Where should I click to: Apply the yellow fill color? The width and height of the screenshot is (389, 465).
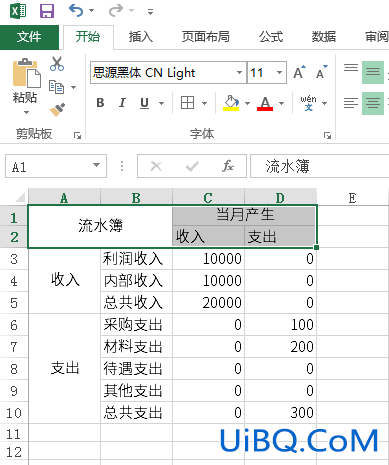tap(231, 103)
